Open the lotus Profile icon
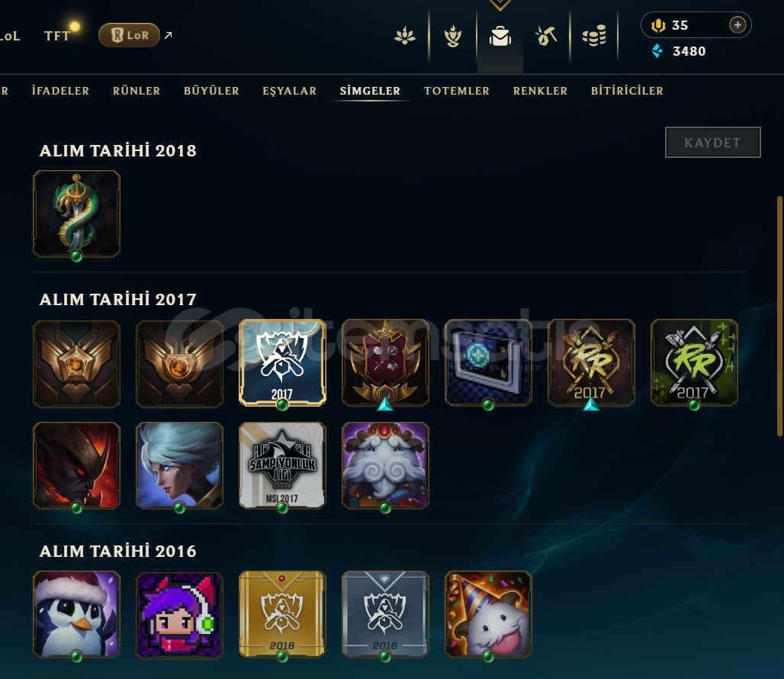The height and width of the screenshot is (679, 784). pos(405,36)
